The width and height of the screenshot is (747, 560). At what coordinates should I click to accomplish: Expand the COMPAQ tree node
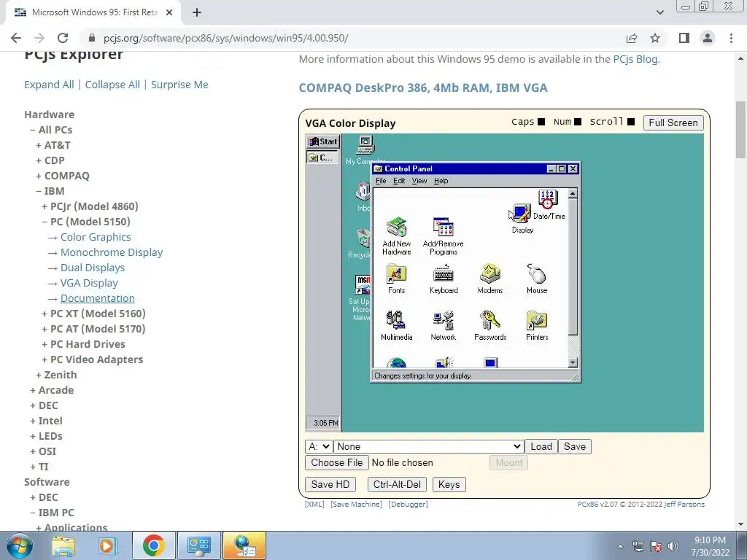point(63,176)
